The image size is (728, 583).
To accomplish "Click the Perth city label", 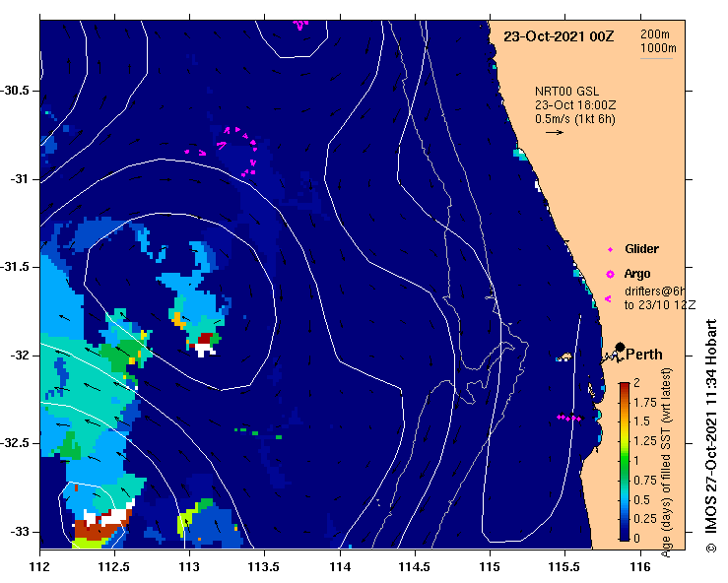I will coord(644,355).
